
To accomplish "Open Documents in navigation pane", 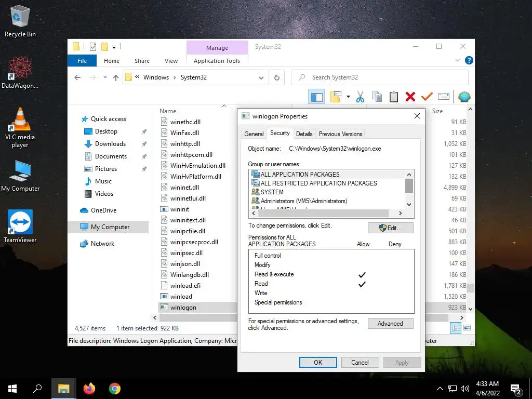I will click(111, 156).
